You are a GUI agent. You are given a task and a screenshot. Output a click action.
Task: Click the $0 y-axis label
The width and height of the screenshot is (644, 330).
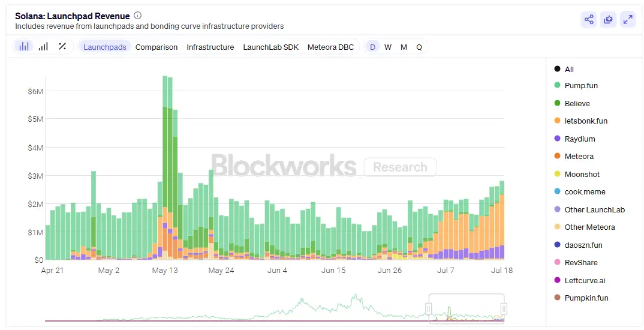click(38, 260)
